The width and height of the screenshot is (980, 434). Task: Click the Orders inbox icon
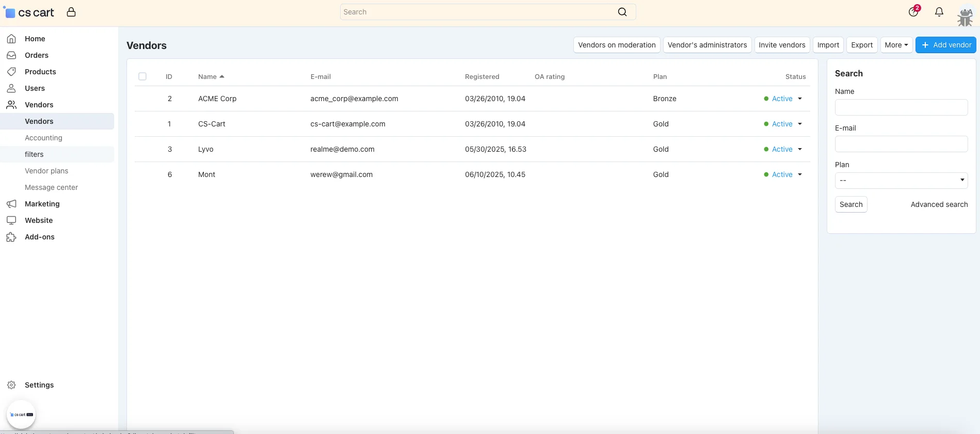[x=11, y=55]
